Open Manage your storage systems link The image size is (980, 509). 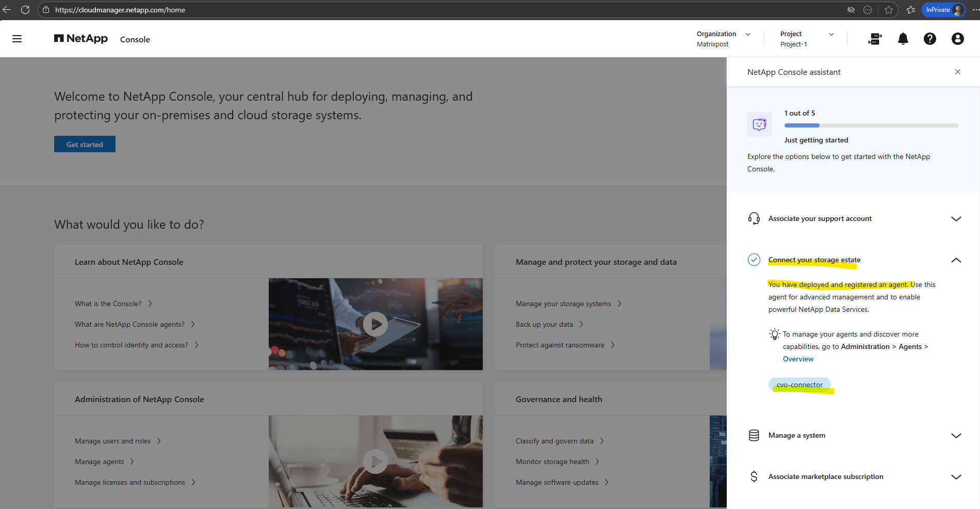click(568, 304)
